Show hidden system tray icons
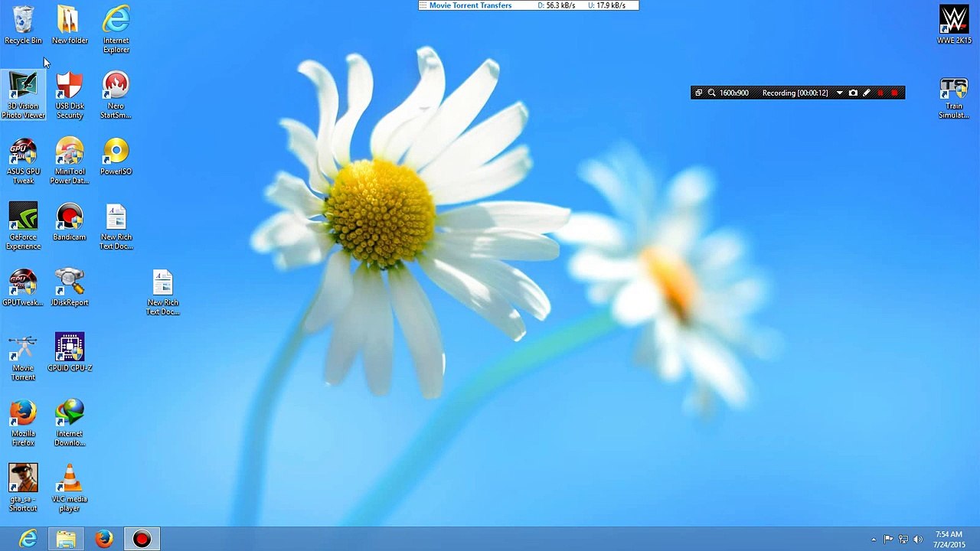The height and width of the screenshot is (551, 980). click(874, 540)
